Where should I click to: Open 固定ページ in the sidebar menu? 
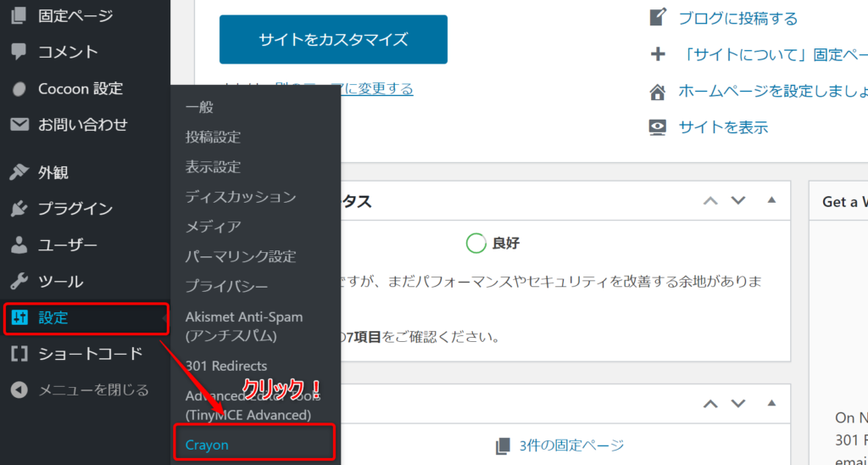[75, 17]
